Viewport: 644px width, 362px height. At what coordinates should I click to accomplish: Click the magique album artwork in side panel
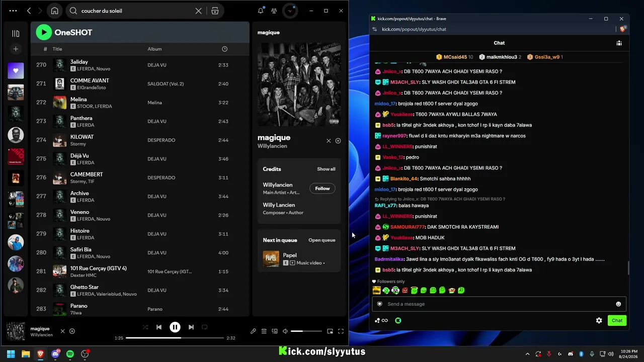coord(299,84)
